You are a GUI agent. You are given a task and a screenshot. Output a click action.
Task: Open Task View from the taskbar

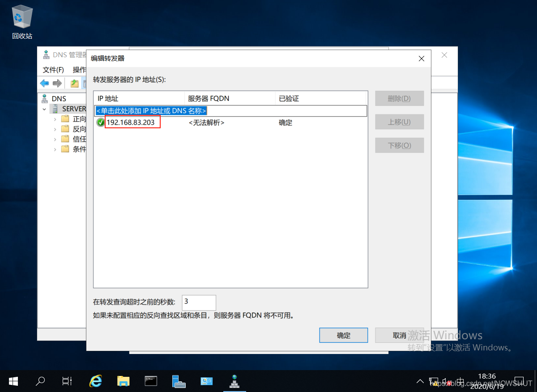click(x=67, y=381)
